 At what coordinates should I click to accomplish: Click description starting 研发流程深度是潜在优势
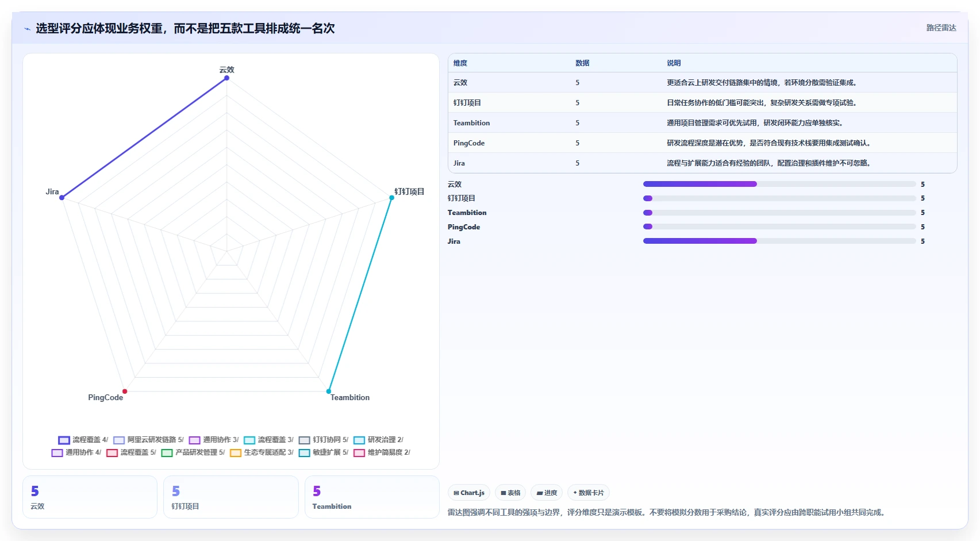pos(770,143)
